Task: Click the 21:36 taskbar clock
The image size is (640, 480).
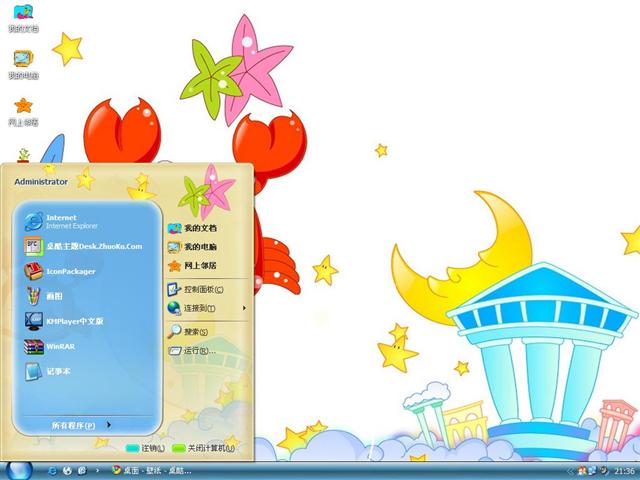Action: coord(624,471)
